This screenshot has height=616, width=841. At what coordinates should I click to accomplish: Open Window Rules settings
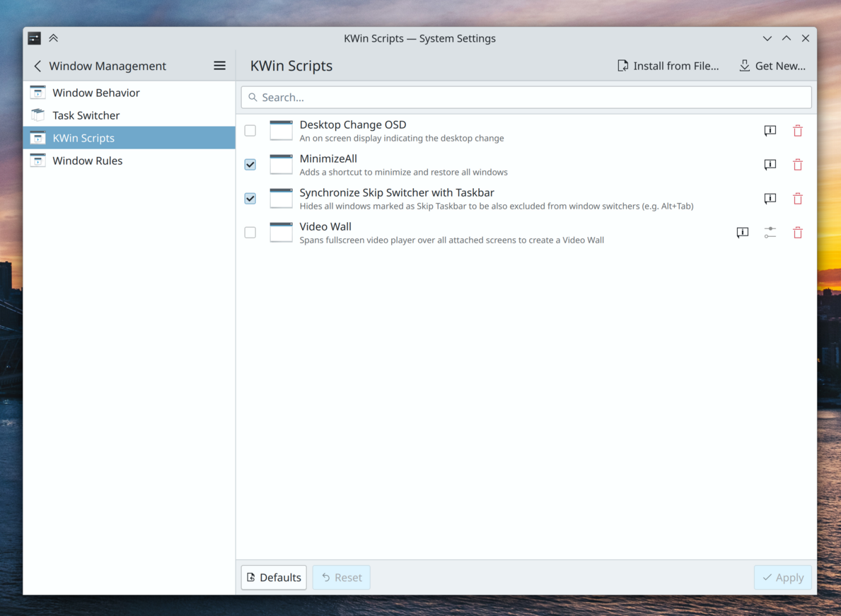click(x=129, y=161)
